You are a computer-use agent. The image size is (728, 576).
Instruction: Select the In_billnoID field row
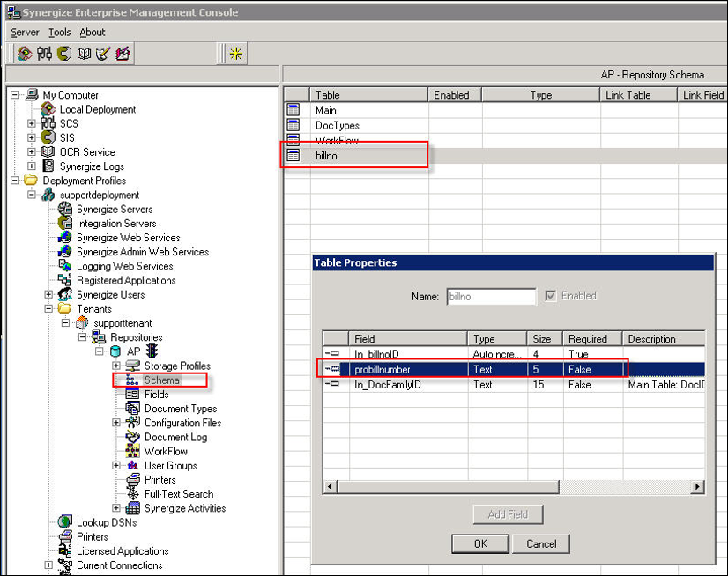click(x=514, y=354)
